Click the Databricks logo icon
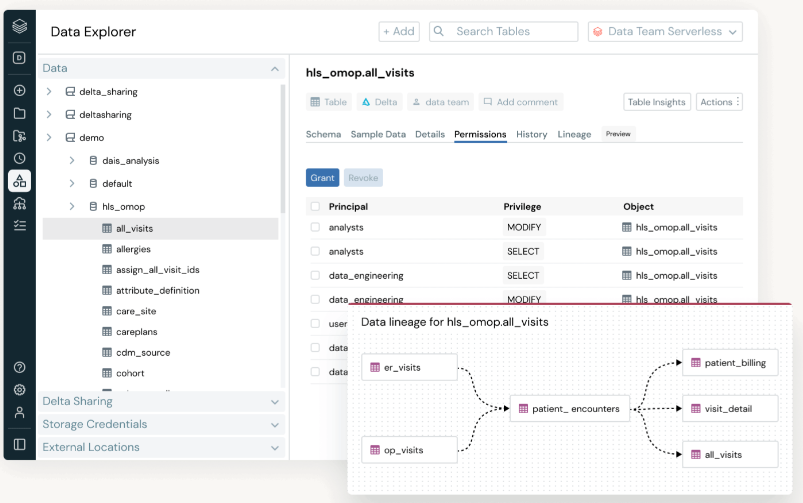803x503 pixels. pos(19,26)
